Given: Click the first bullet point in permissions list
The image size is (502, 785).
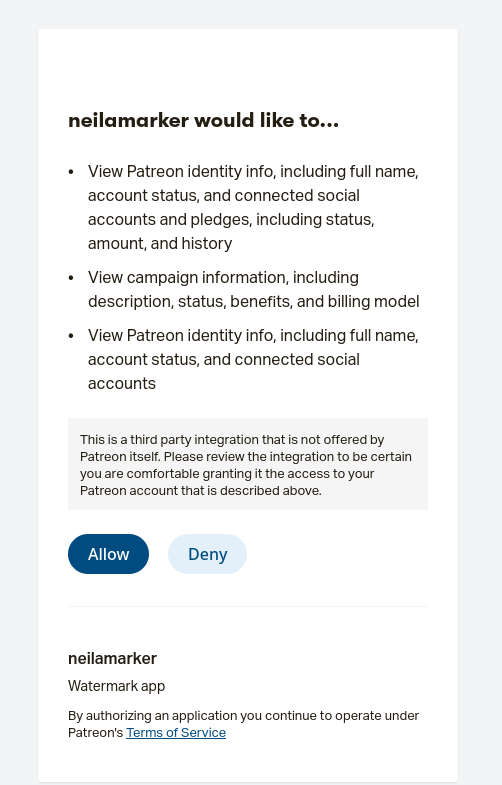Looking at the screenshot, I should pyautogui.click(x=71, y=172).
